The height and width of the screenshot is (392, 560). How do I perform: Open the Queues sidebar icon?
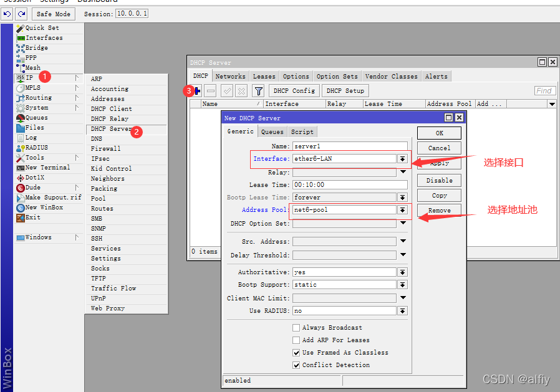[21, 118]
